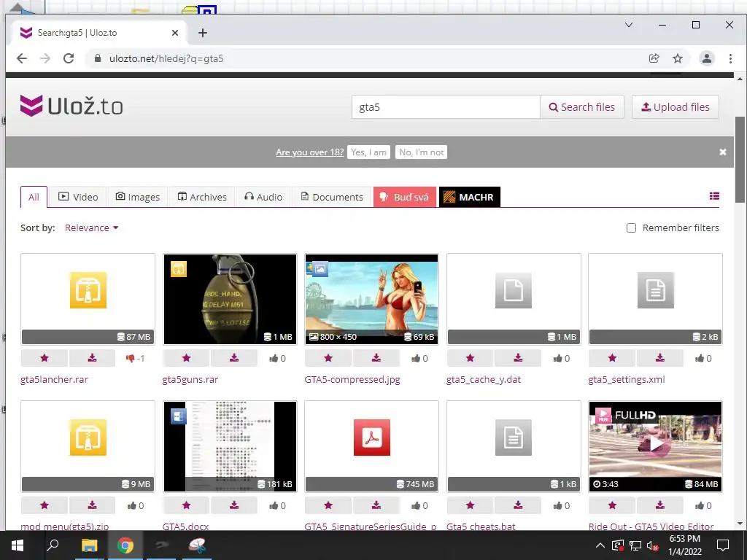Screen dimensions: 747x560
Task: Favorite gta5lancher.rar with its star button
Action: [44, 358]
